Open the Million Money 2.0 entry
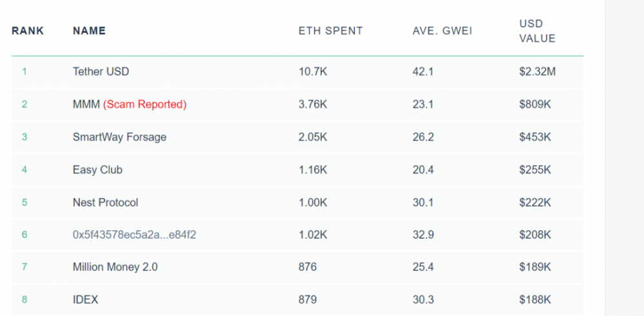The image size is (644, 316). (115, 267)
